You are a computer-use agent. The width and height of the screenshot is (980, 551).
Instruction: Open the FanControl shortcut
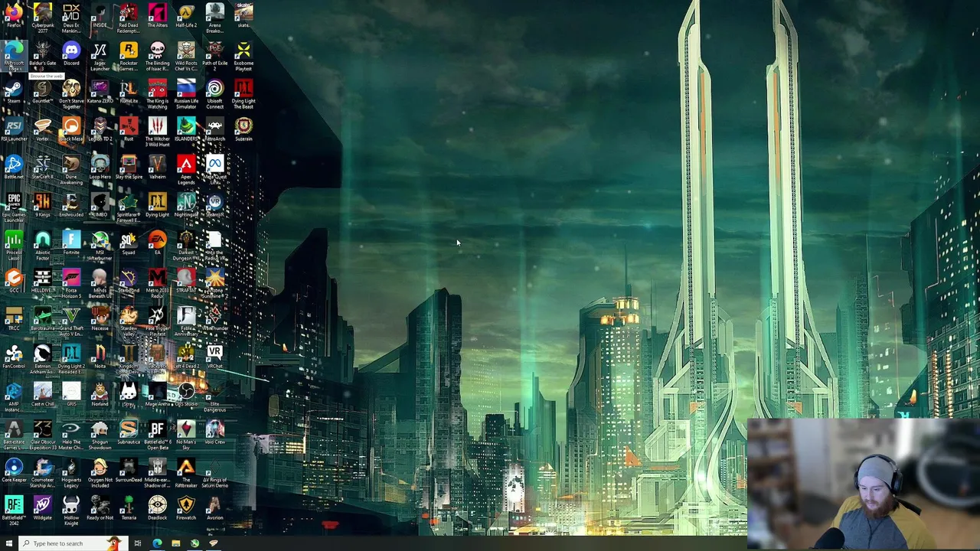(14, 357)
